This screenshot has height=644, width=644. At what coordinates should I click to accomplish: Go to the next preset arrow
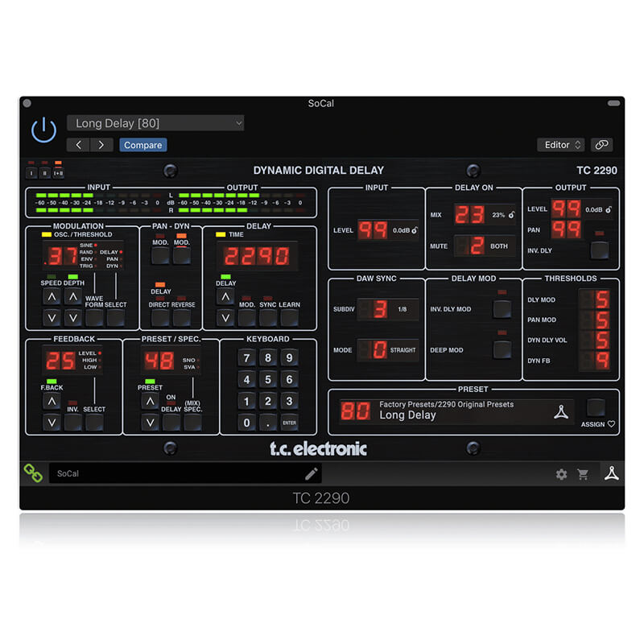(101, 145)
